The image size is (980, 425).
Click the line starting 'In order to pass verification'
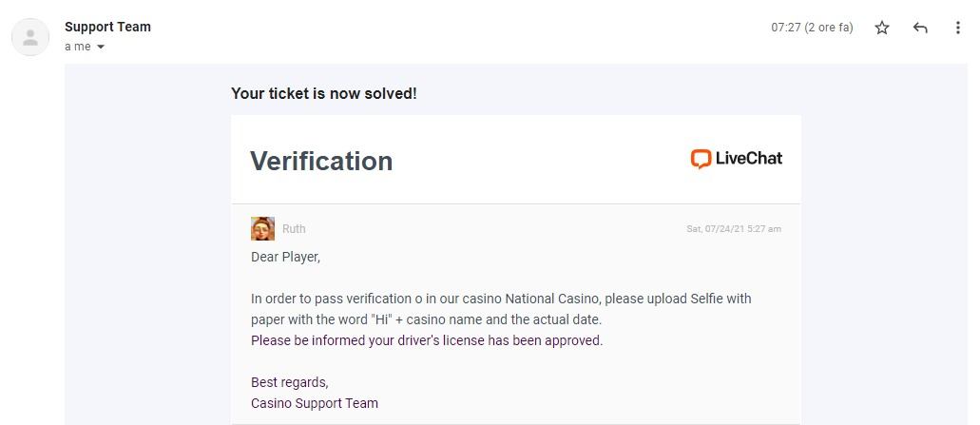tap(501, 299)
